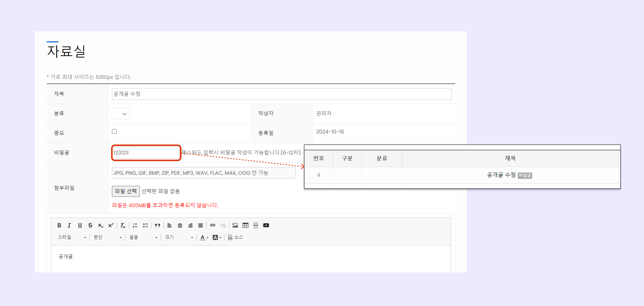
Task: Click the 제목 title input field
Action: click(x=281, y=94)
